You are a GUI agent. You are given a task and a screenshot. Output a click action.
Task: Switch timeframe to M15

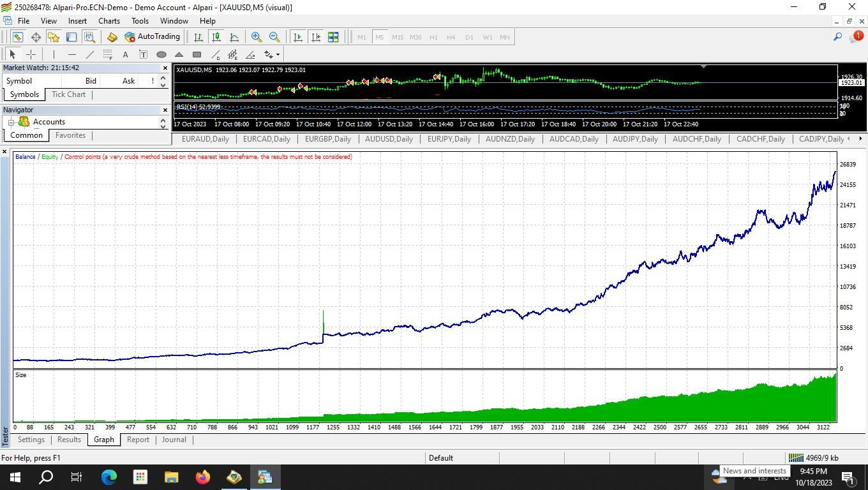tap(397, 37)
